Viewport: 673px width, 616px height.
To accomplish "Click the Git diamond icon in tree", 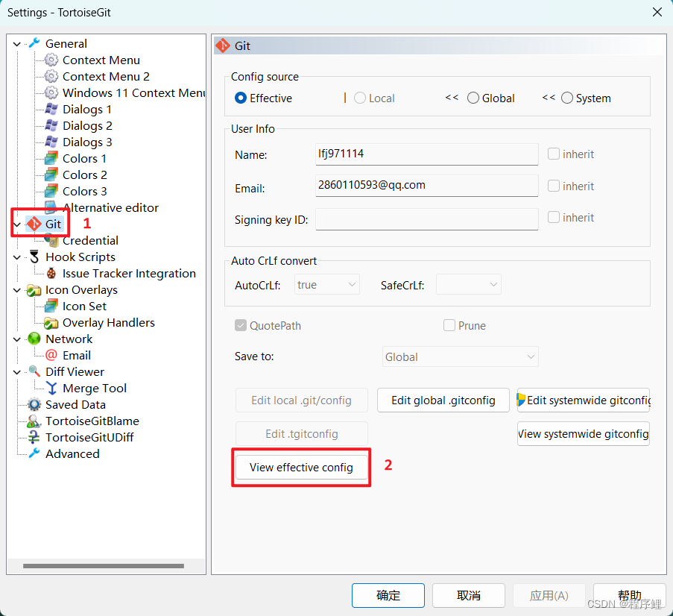I will click(x=34, y=224).
